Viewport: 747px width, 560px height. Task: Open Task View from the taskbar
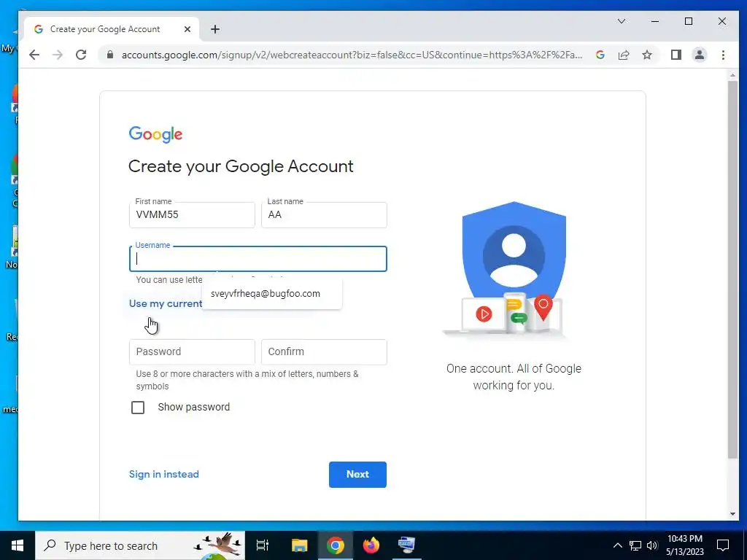[263, 545]
